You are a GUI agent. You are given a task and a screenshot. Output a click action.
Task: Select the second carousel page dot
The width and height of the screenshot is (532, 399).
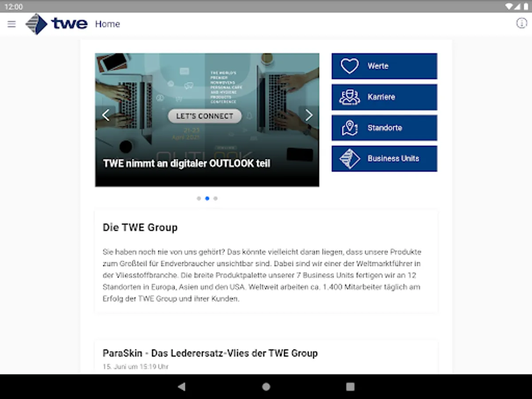point(207,199)
